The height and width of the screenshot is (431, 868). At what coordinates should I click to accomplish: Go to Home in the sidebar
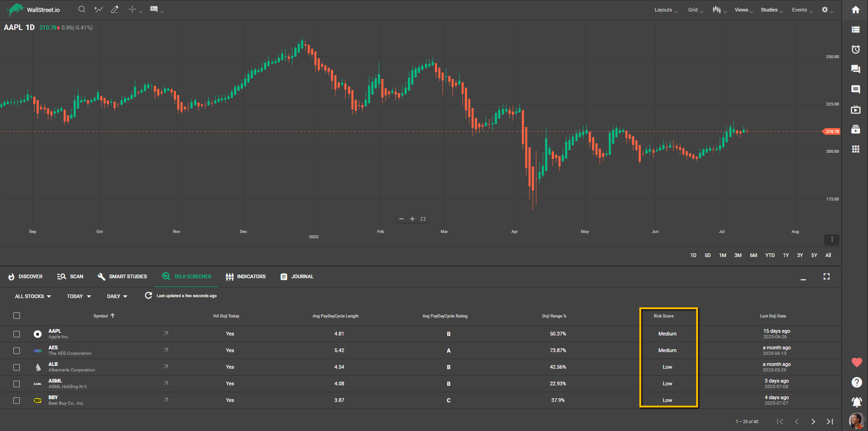tap(856, 10)
